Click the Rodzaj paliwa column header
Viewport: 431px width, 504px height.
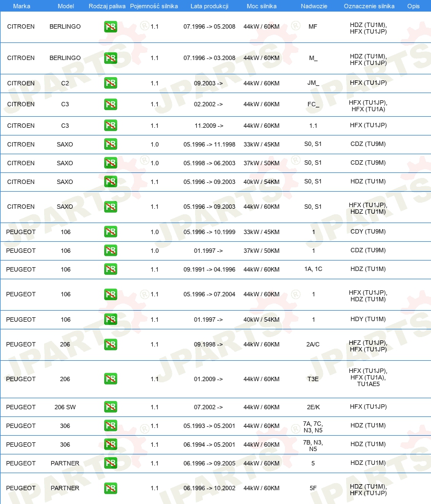[x=107, y=6]
